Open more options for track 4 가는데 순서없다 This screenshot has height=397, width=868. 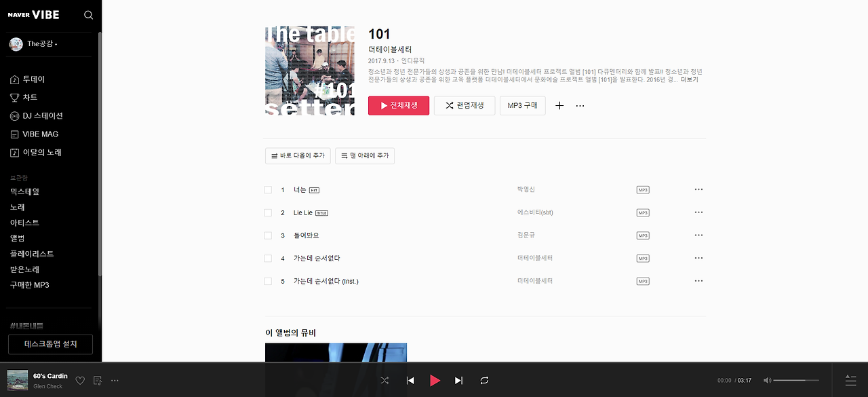pos(698,258)
